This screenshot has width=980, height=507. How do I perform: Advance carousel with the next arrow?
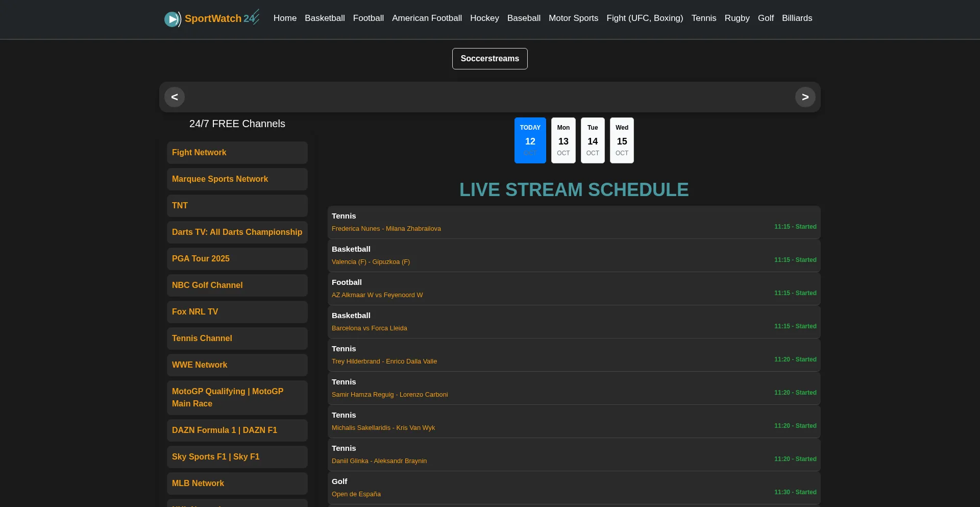[805, 97]
